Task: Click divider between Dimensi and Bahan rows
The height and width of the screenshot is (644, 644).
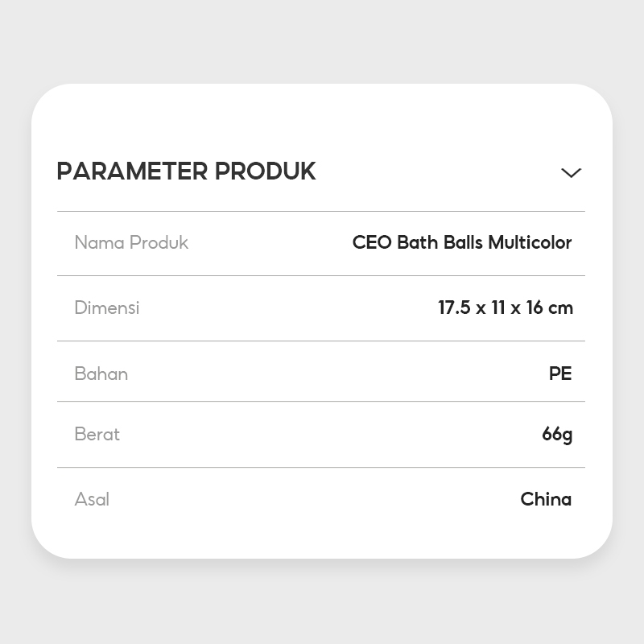Action: tap(320, 341)
